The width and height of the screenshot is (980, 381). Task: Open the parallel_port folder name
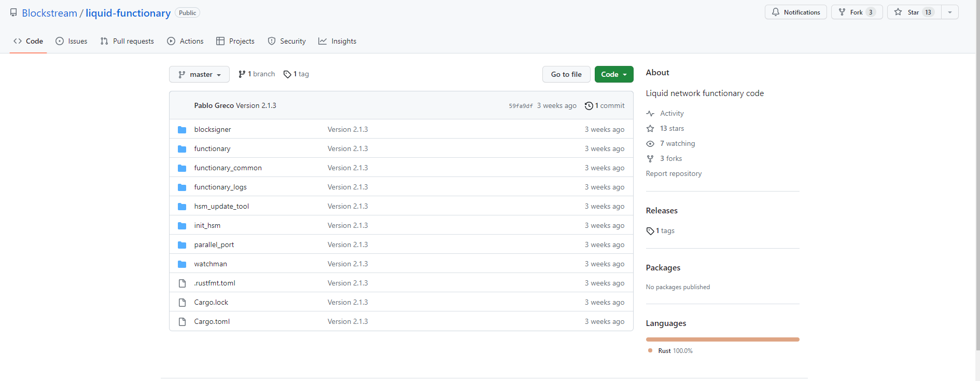point(214,245)
